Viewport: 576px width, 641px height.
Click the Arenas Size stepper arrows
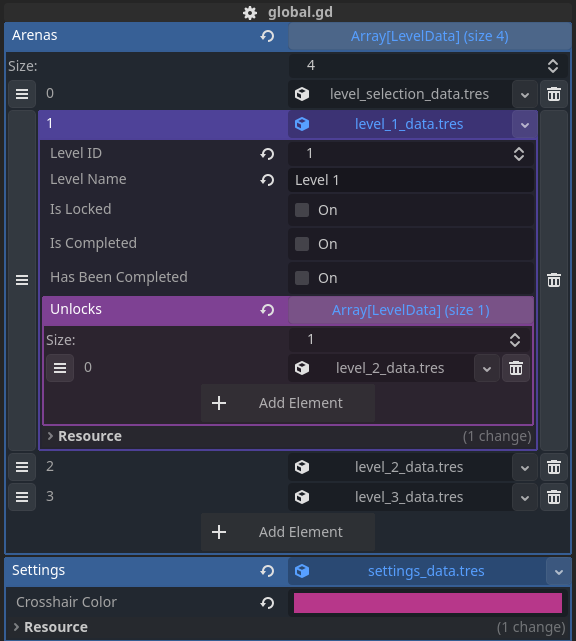point(553,66)
